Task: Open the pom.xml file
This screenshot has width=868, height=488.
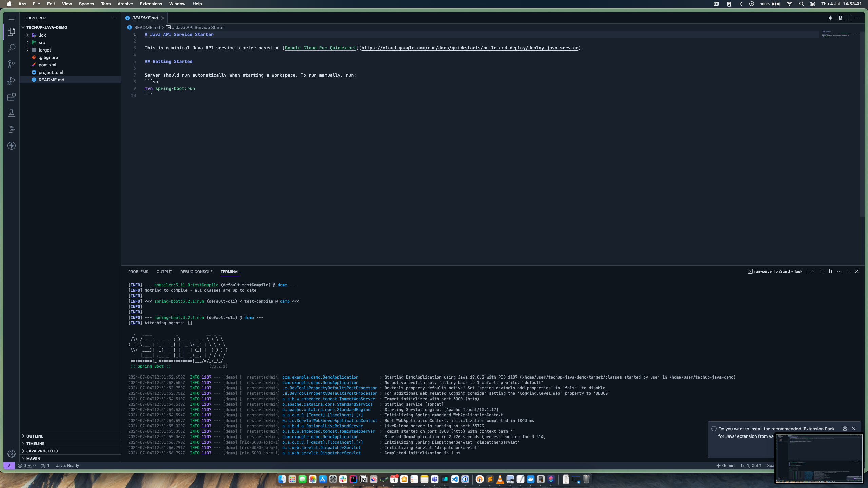Action: click(70, 65)
